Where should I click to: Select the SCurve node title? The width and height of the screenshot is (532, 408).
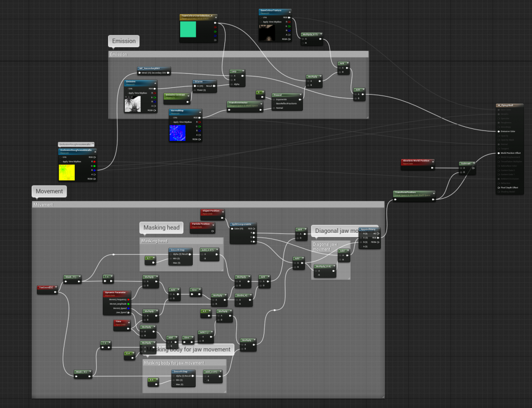pos(198,82)
